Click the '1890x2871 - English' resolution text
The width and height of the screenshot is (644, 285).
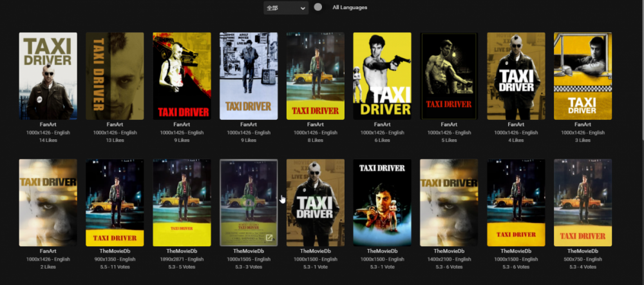click(x=182, y=259)
